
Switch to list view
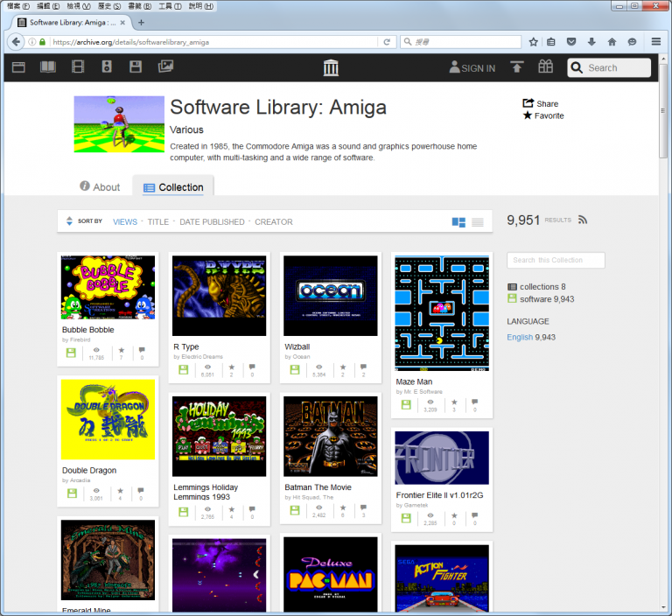(x=478, y=222)
